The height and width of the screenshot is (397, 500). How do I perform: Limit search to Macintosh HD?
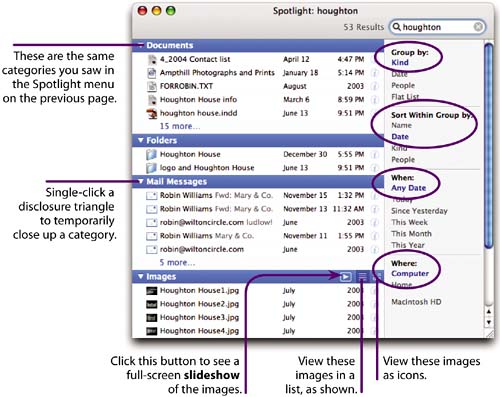pos(416,302)
